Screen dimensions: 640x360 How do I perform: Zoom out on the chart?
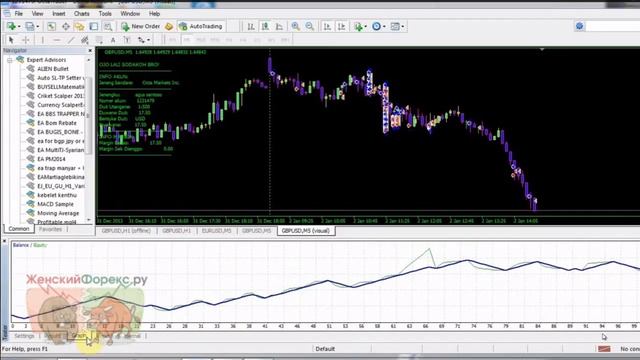310,27
